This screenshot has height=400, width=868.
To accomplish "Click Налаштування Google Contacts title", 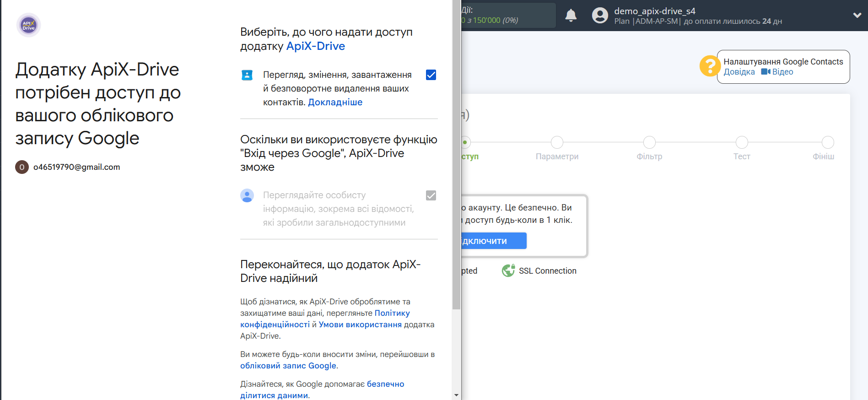I will pos(783,62).
